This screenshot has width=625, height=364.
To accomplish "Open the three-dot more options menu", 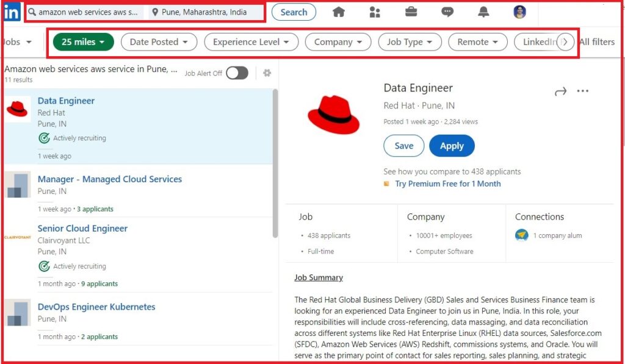I will (x=583, y=91).
